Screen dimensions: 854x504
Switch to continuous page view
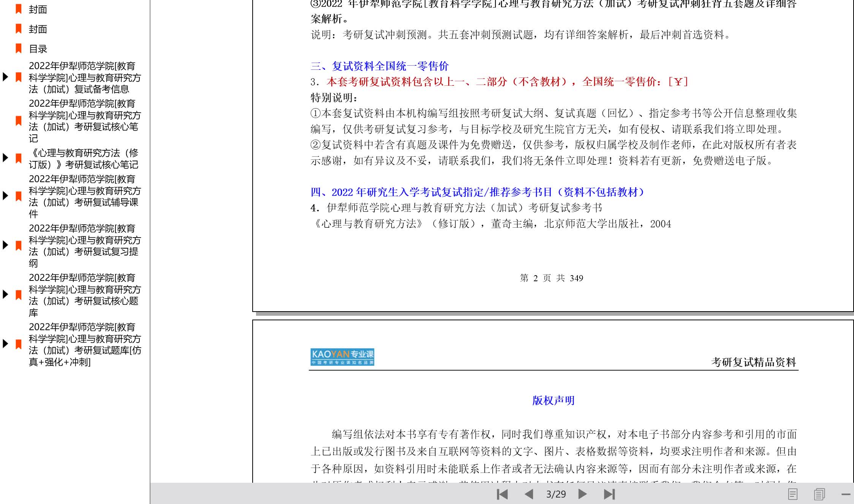point(819,494)
